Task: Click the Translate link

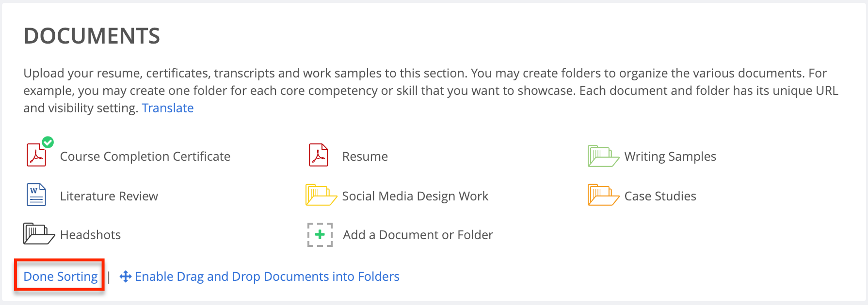Action: 168,108
